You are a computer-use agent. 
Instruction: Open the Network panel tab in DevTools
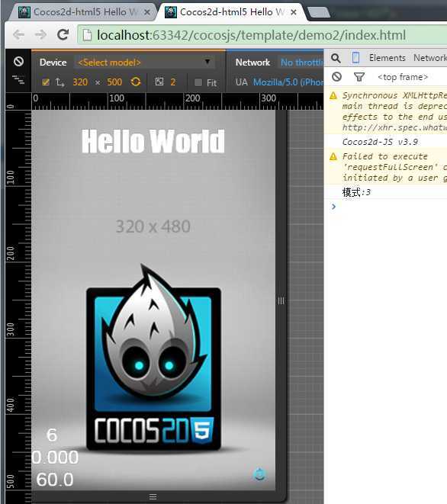tap(430, 58)
